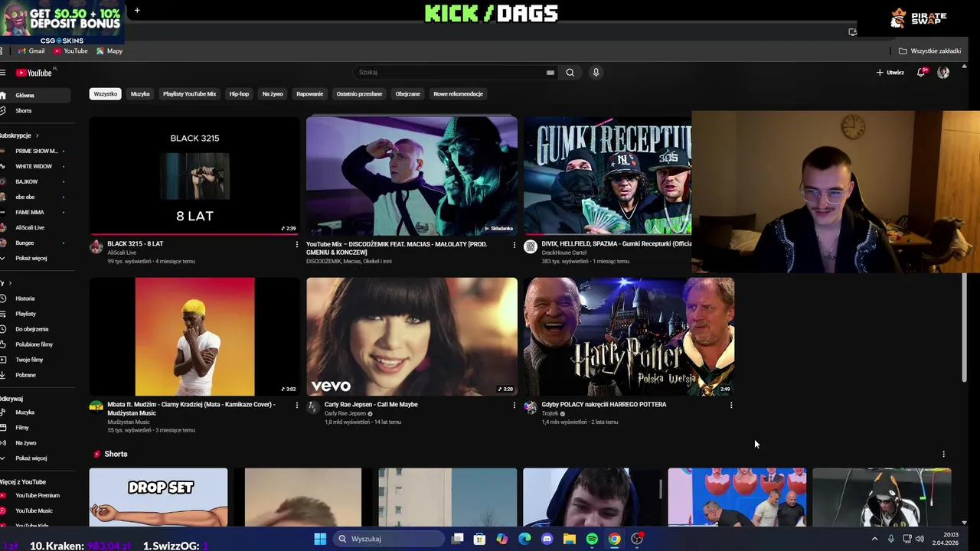Select the Wszystko filter chip
This screenshot has height=551, width=980.
pyautogui.click(x=106, y=94)
